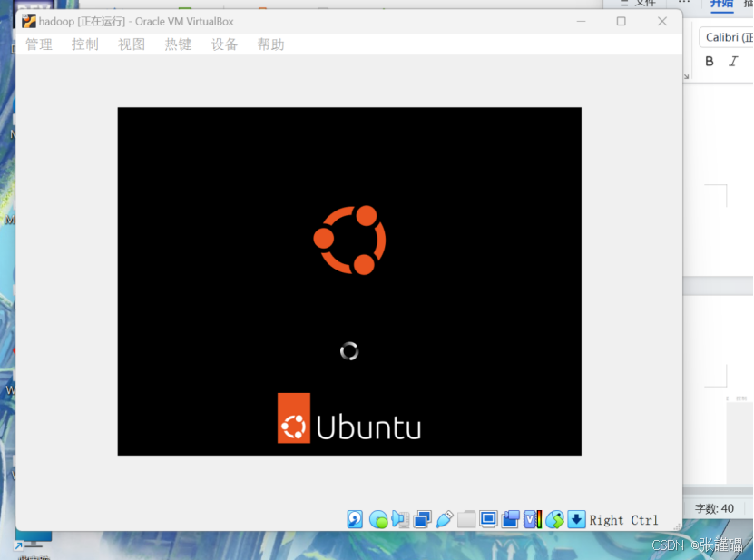Viewport: 754px width, 560px height.
Task: Open the 控制 menu
Action: click(x=85, y=44)
